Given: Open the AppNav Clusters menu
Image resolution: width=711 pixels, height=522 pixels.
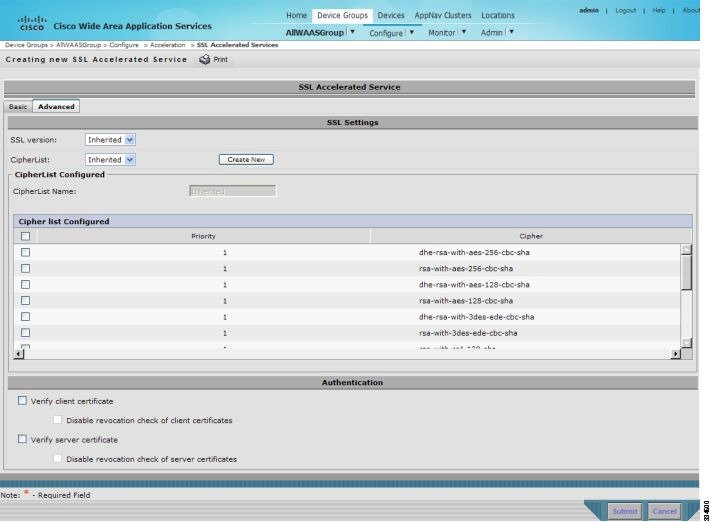Looking at the screenshot, I should pos(443,15).
